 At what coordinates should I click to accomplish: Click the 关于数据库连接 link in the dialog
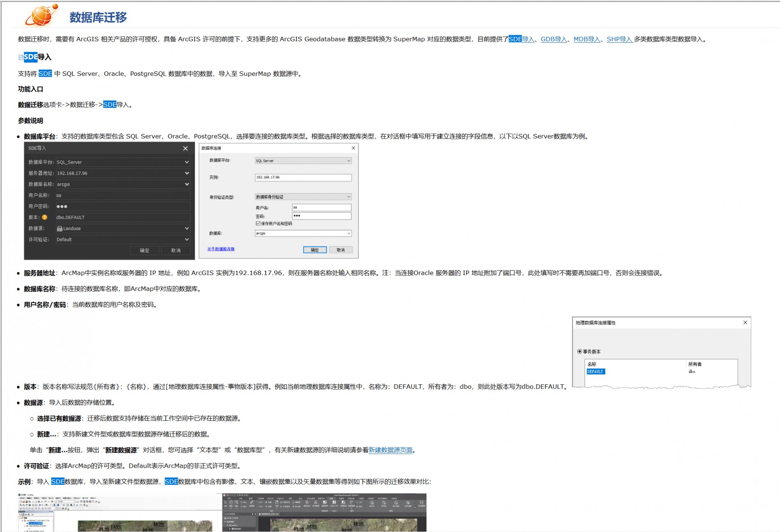(221, 249)
